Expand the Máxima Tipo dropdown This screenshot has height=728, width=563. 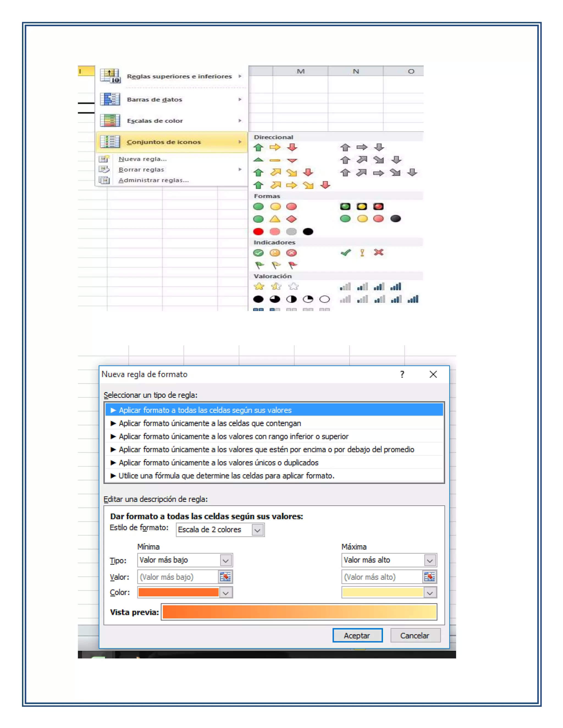pos(430,561)
